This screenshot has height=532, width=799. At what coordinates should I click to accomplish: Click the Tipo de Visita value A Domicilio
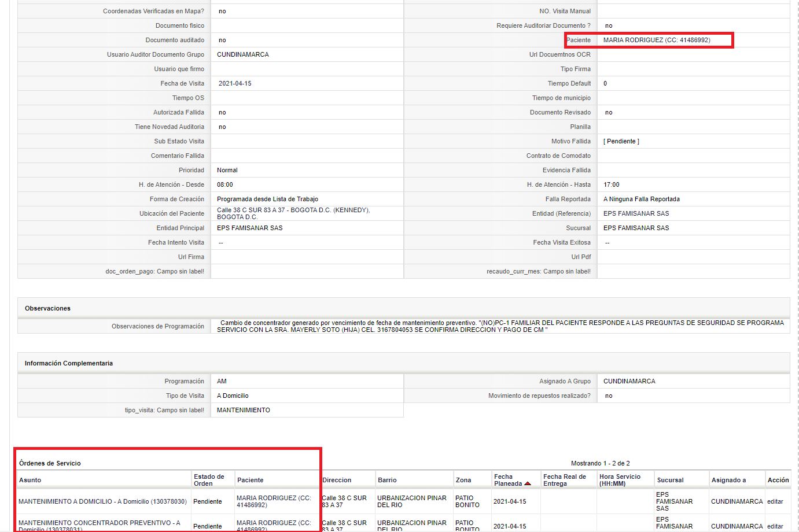click(233, 396)
